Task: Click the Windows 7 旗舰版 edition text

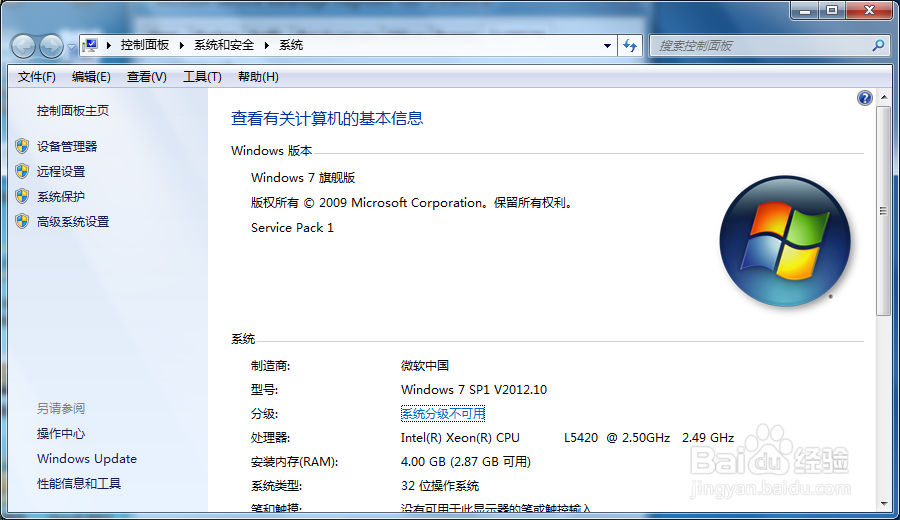Action: pos(303,178)
